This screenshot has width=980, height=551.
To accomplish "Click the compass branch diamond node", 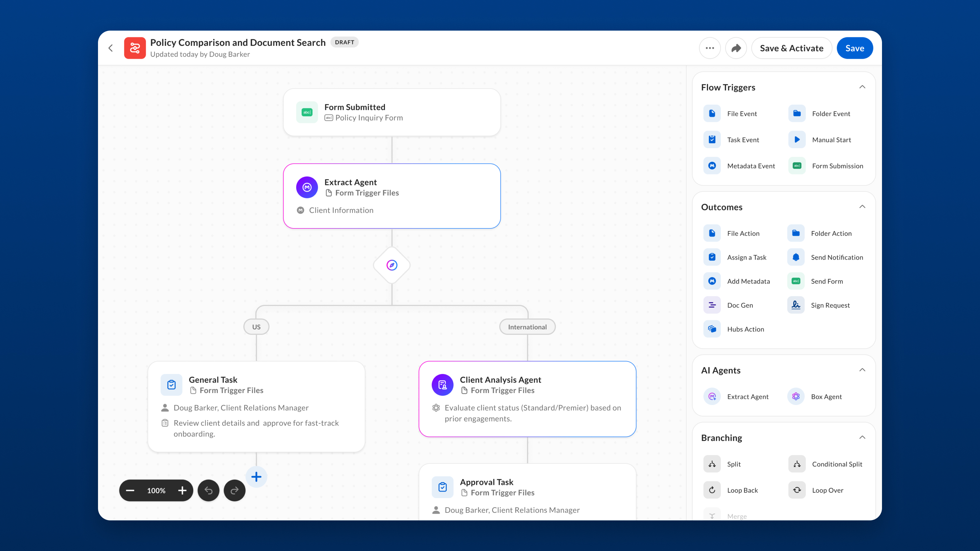I will pos(392,265).
